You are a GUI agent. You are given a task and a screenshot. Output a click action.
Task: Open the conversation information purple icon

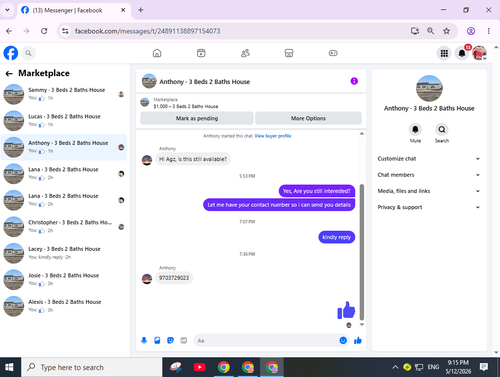pos(354,81)
